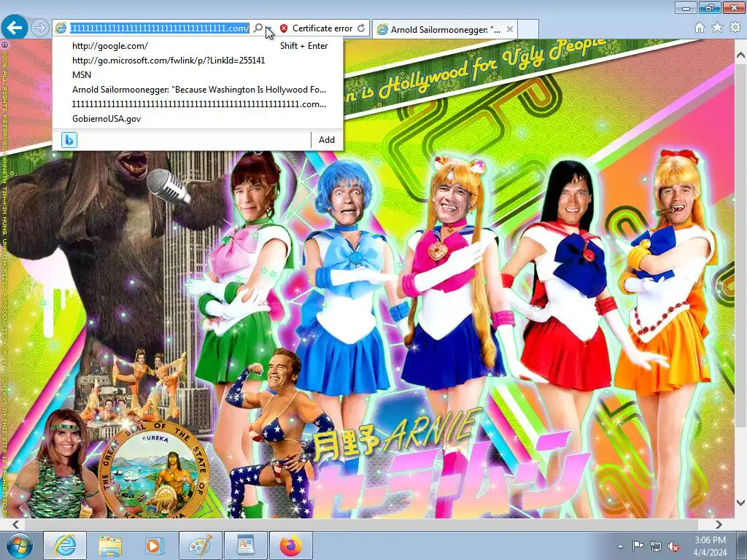Close the Arnold Sailormoonegger tab

tap(510, 29)
